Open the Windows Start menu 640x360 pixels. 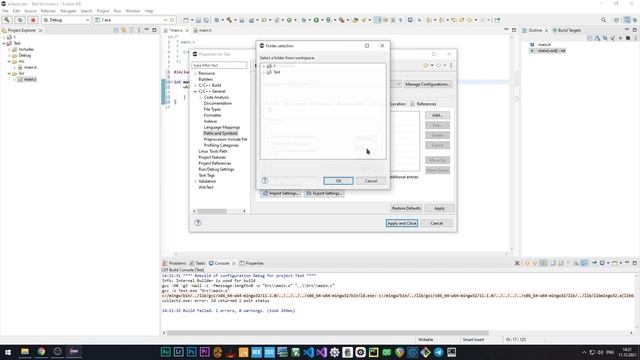[x=7, y=352]
